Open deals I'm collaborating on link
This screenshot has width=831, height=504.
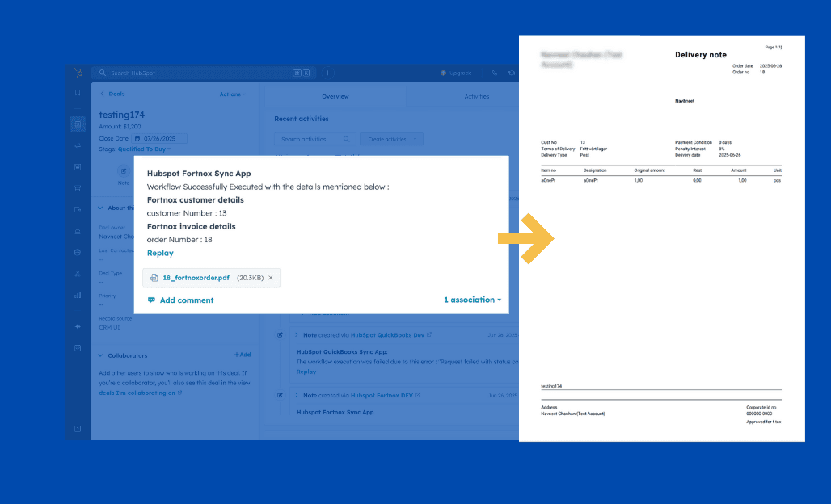(x=137, y=393)
